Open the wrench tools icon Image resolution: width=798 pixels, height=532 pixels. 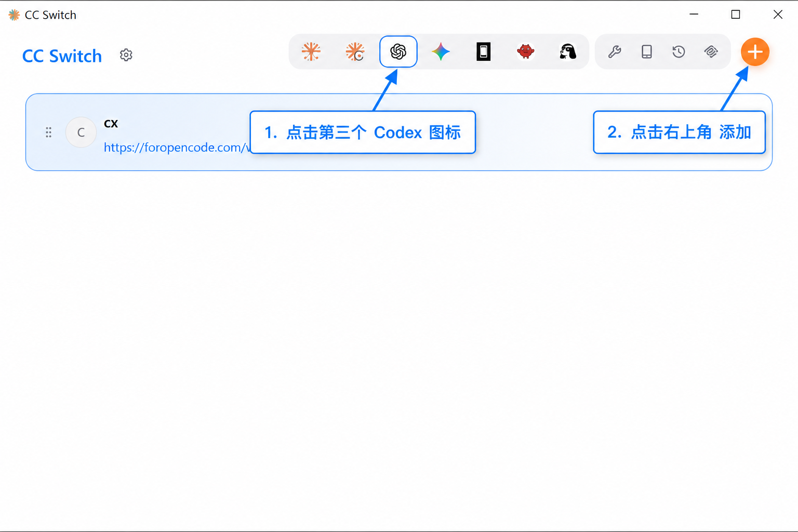click(x=615, y=51)
